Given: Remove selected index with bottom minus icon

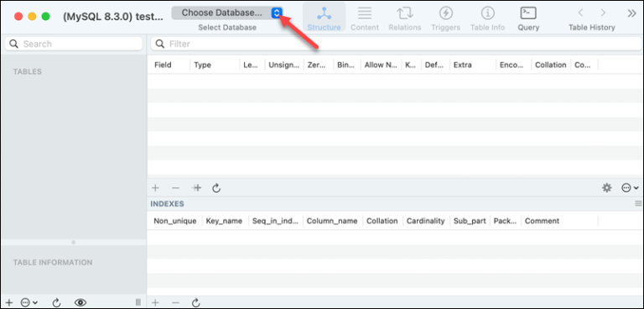Looking at the screenshot, I should click(176, 302).
